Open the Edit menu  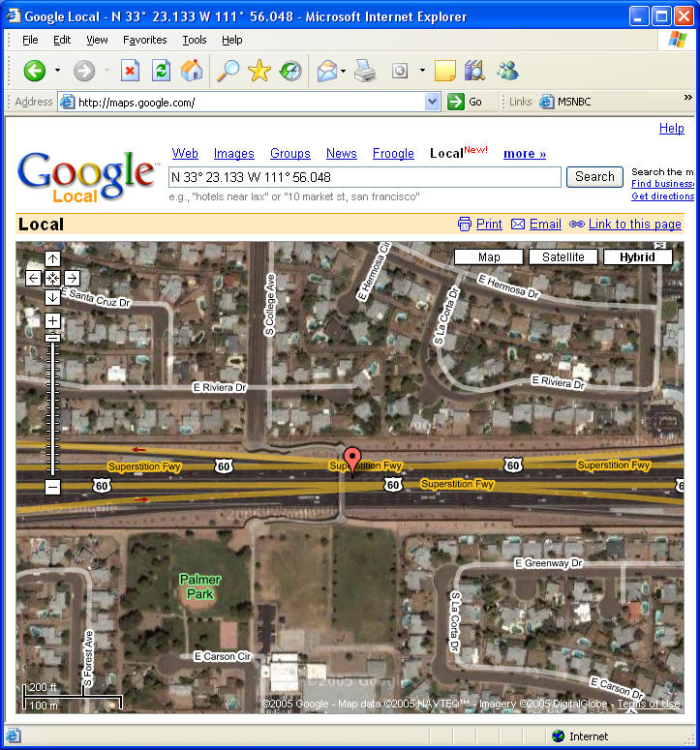point(62,40)
